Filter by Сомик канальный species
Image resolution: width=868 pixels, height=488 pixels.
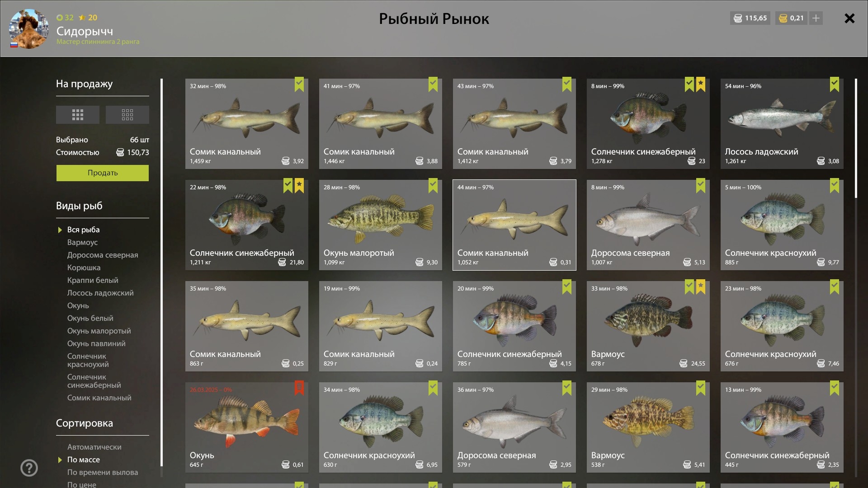click(99, 398)
